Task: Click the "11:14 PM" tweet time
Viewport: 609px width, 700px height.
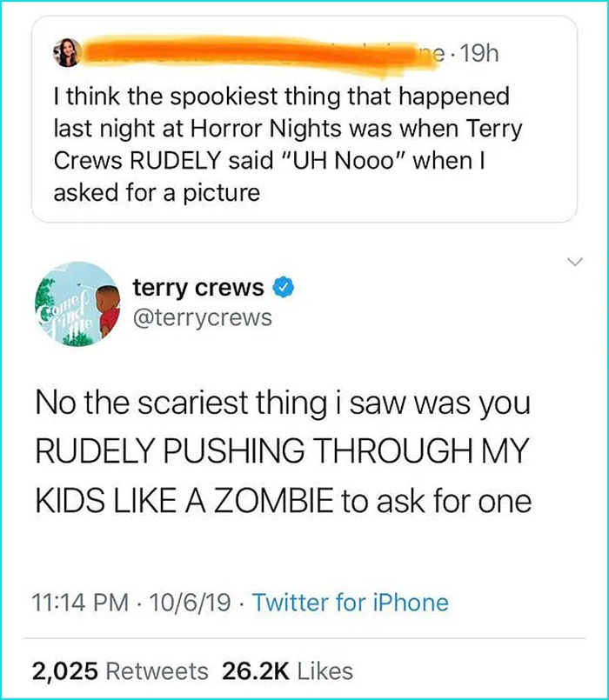Action: pyautogui.click(x=75, y=603)
